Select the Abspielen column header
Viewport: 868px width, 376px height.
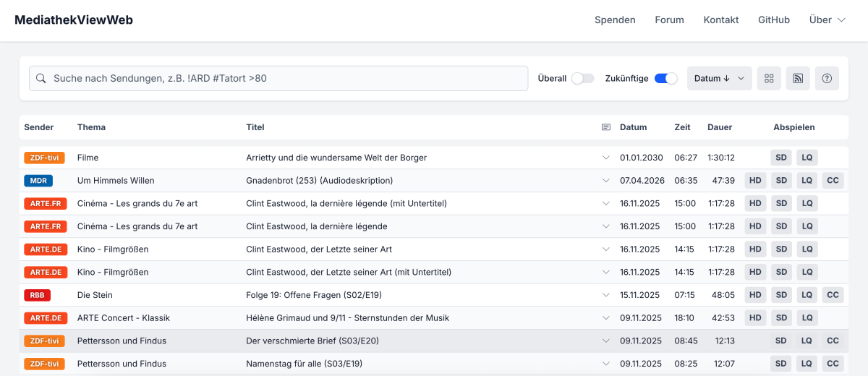tap(794, 127)
